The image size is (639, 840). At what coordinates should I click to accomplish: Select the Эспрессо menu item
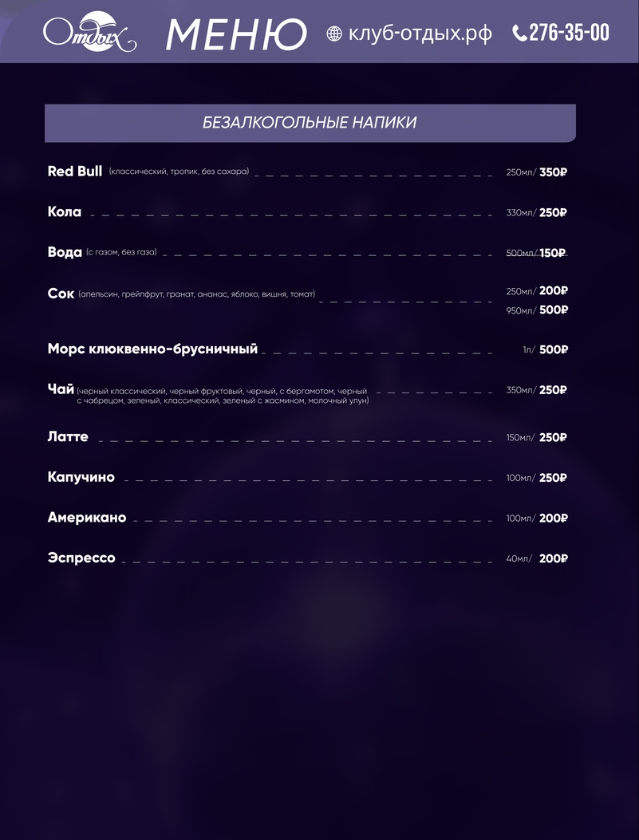tap(81, 558)
